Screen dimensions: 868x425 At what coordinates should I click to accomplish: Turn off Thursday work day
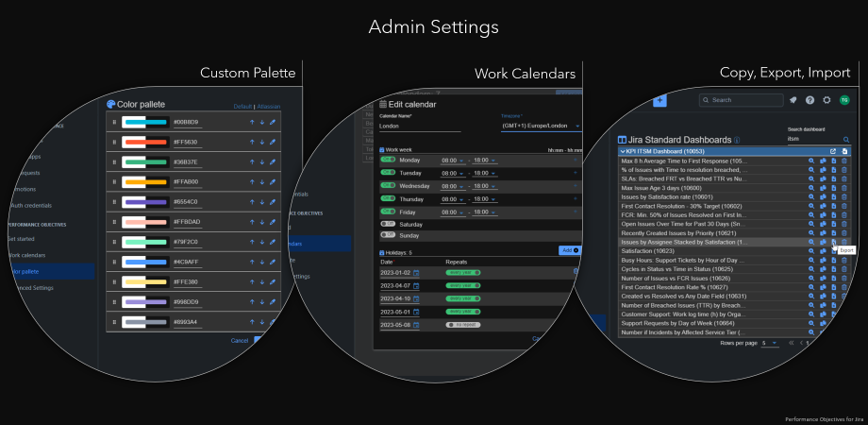[x=388, y=198]
